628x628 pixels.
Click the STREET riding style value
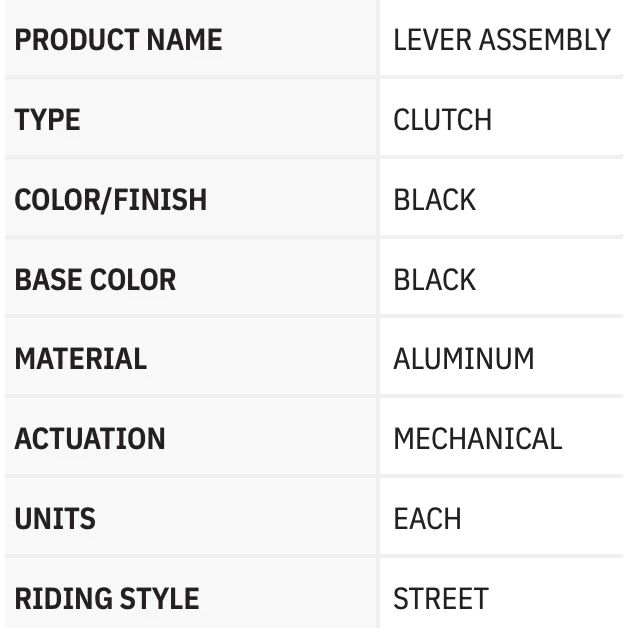pyautogui.click(x=440, y=599)
